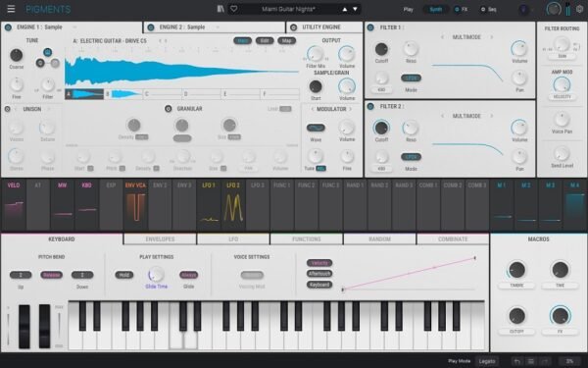Select sample slot B thumbnail
This screenshot has width=588, height=368.
pyautogui.click(x=123, y=94)
